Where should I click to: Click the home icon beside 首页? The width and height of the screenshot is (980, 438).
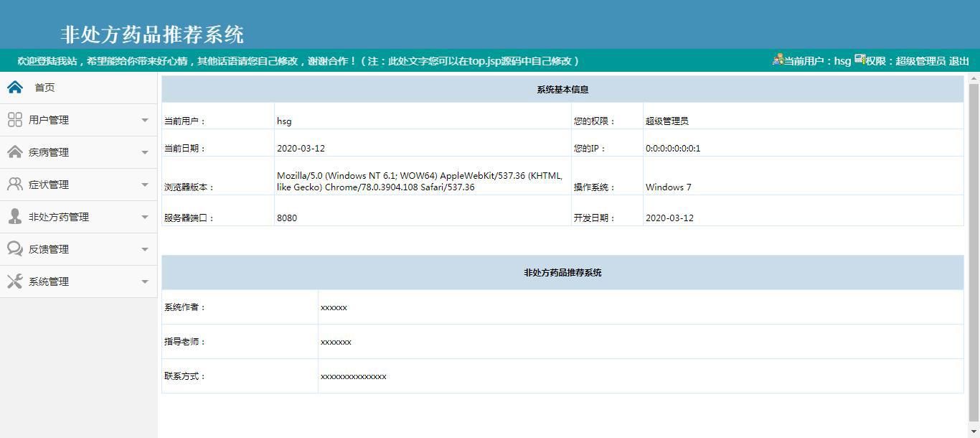(15, 88)
